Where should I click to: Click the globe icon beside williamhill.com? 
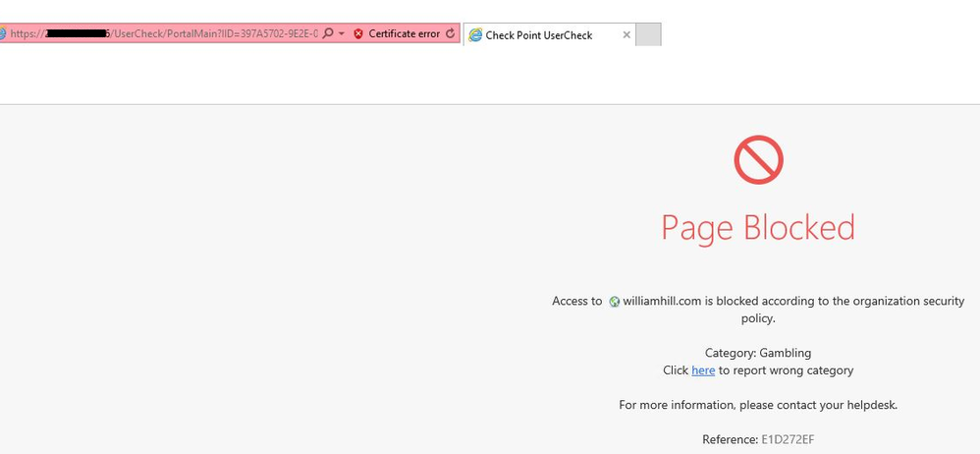[x=614, y=302]
